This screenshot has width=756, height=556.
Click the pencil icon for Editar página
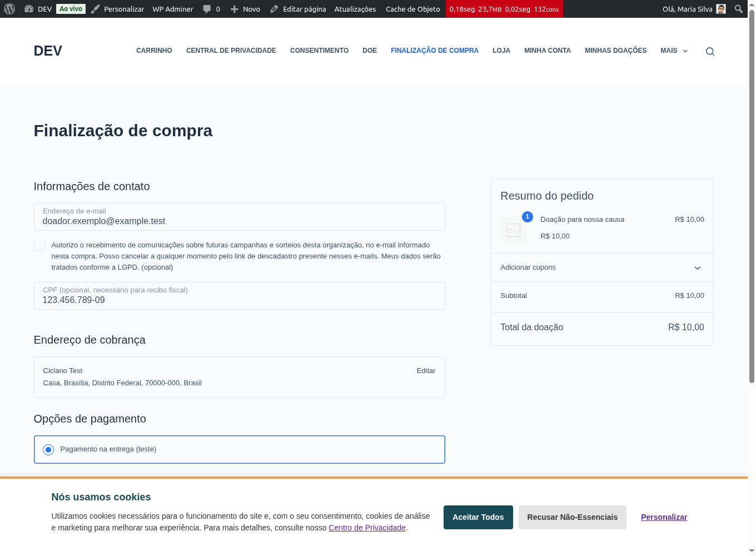(x=274, y=9)
